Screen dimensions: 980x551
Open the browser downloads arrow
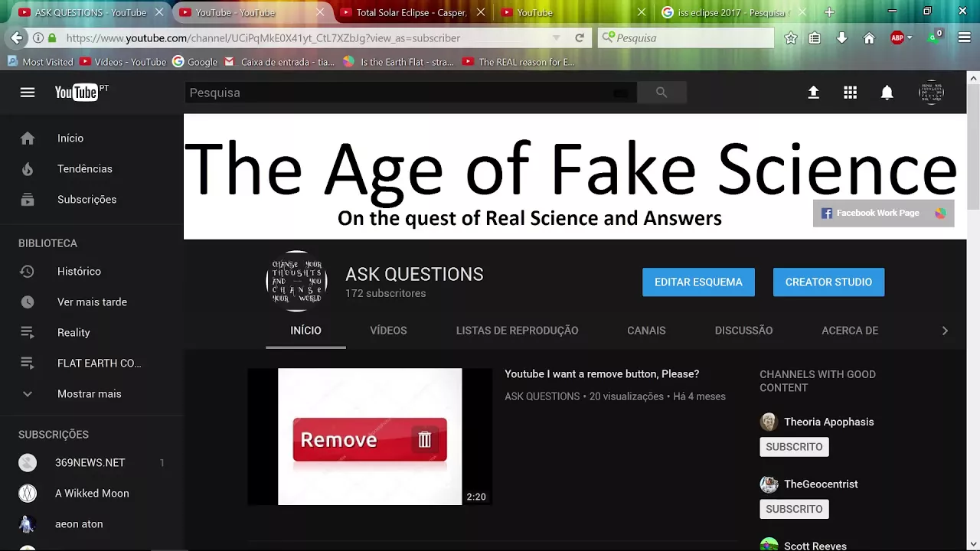[x=841, y=37]
